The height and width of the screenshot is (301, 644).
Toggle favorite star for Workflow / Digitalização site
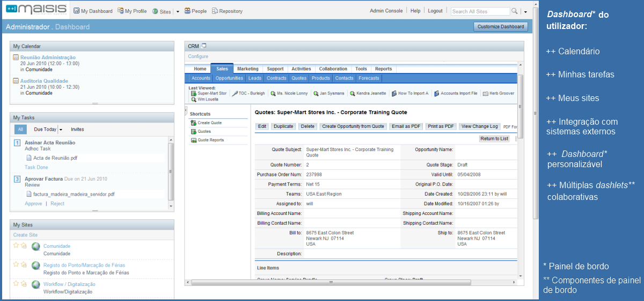click(17, 283)
